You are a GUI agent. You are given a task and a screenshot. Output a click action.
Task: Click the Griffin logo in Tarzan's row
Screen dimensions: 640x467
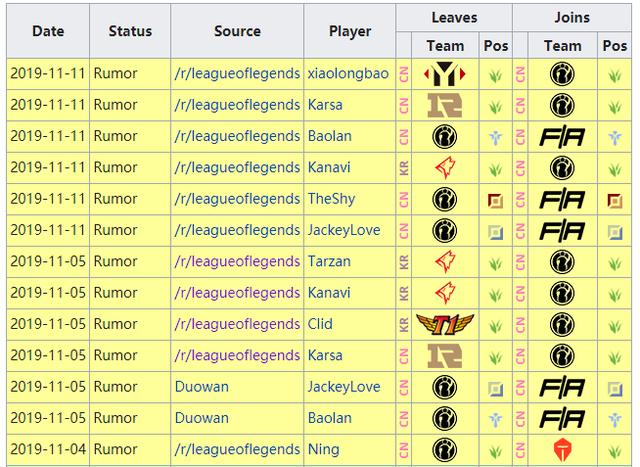445,262
